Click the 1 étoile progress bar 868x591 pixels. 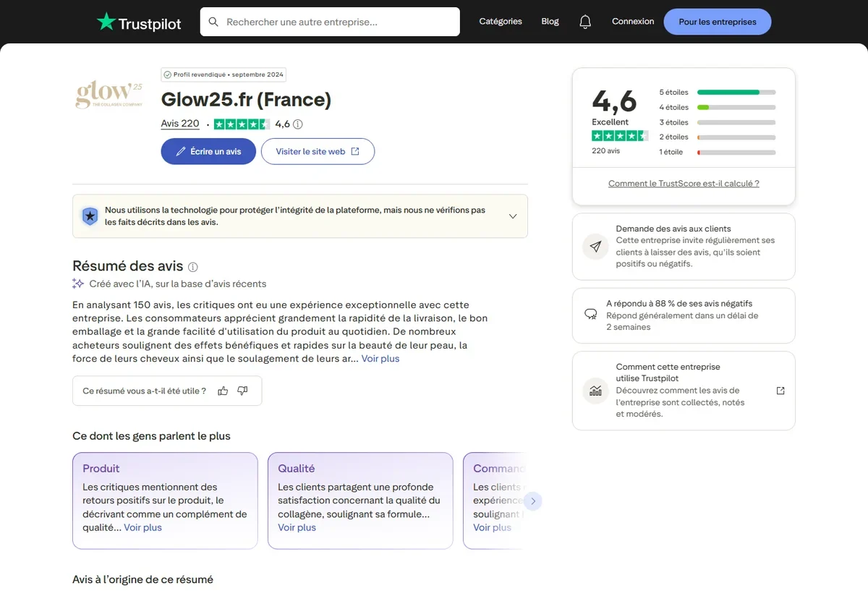pos(736,153)
